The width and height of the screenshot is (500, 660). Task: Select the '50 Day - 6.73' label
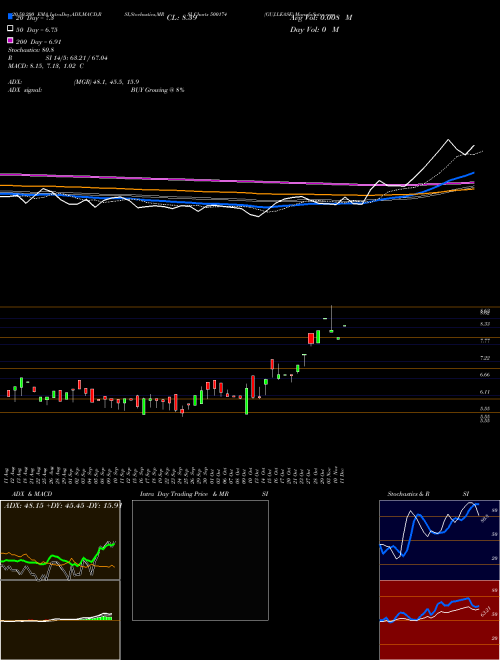[x=36, y=30]
